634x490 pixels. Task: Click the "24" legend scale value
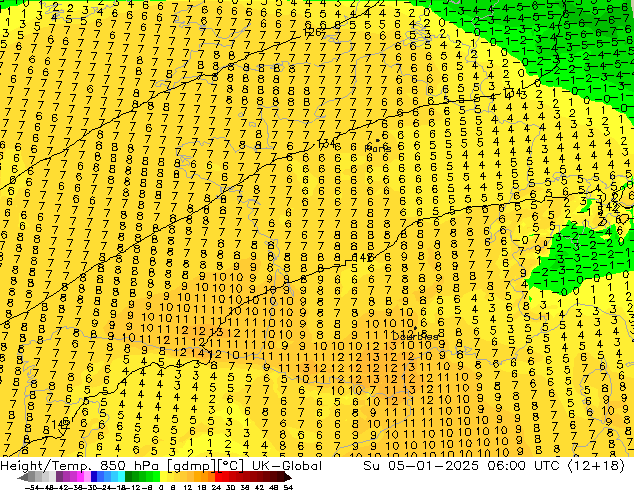(216, 488)
